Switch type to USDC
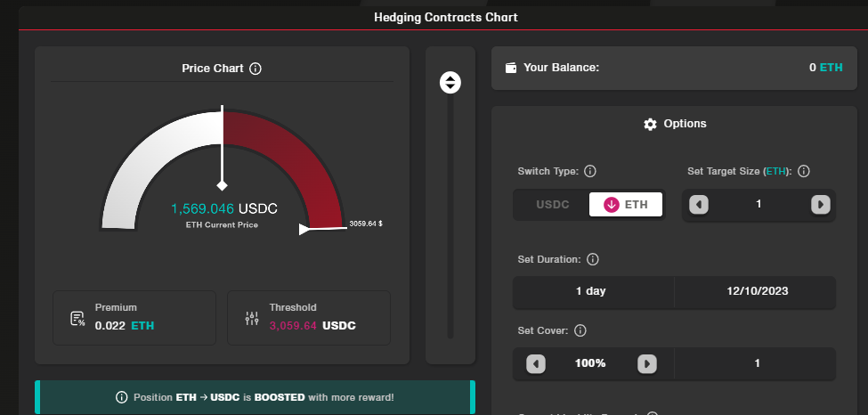Screen dimensions: 868x415 [553, 205]
